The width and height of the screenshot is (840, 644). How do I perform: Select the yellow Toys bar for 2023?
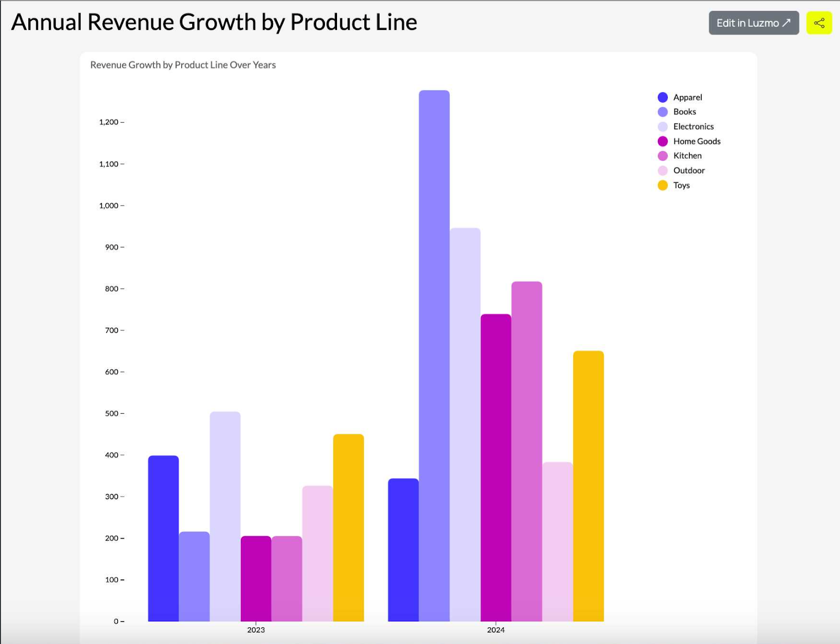pos(349,525)
